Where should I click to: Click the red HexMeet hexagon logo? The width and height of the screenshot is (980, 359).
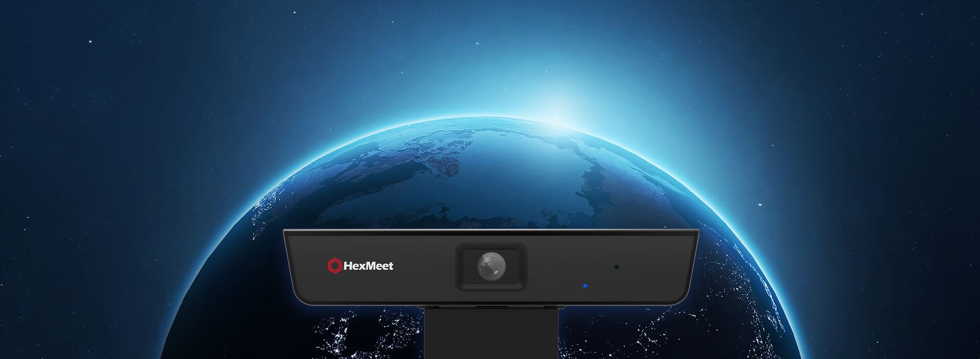(334, 266)
